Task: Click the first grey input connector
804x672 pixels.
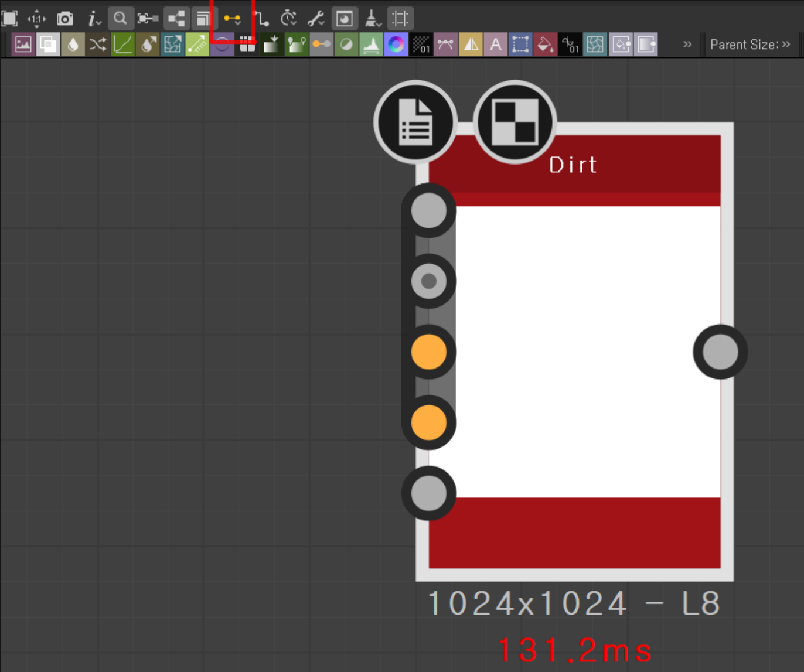Action: click(x=429, y=211)
